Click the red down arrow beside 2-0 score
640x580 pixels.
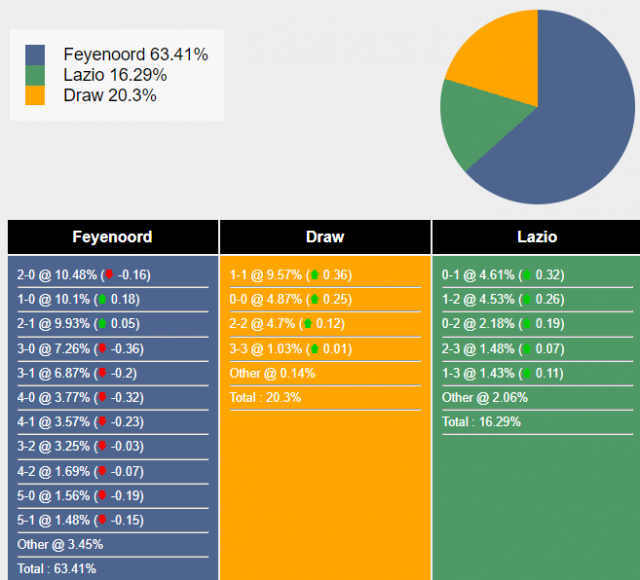pyautogui.click(x=109, y=274)
